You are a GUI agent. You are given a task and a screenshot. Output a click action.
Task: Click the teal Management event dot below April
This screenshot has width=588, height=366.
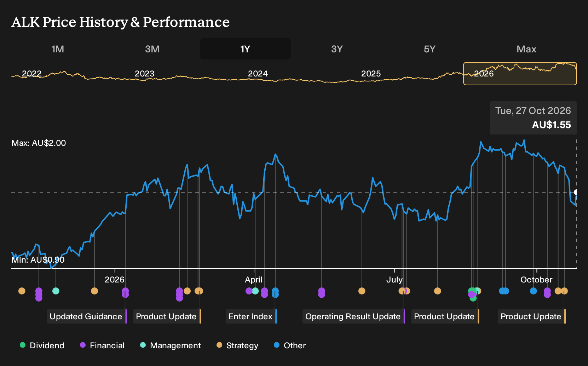pyautogui.click(x=255, y=291)
